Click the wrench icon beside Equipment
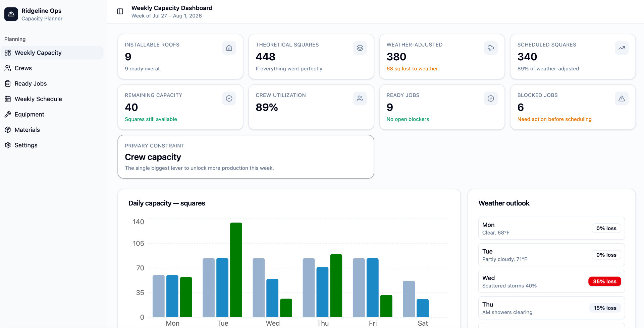 point(8,114)
